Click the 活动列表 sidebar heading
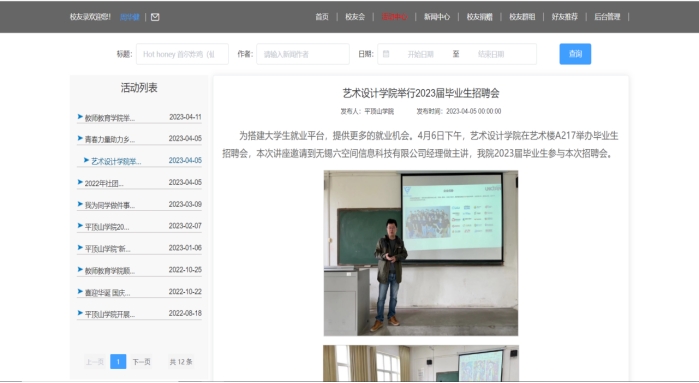The image size is (699, 383). [139, 87]
